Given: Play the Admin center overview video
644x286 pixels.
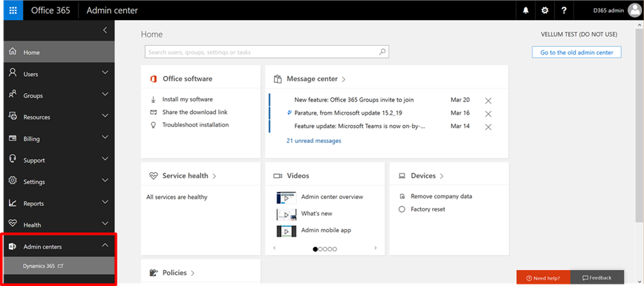Looking at the screenshot, I should [286, 198].
